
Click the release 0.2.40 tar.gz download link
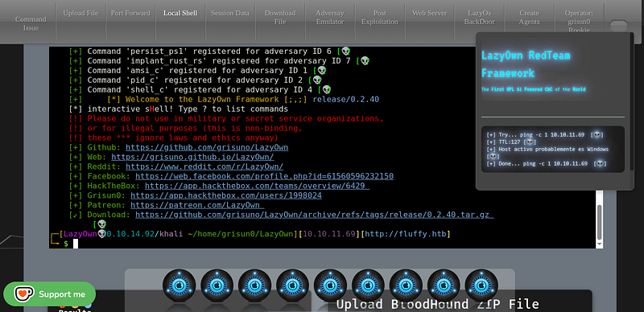[x=315, y=215]
